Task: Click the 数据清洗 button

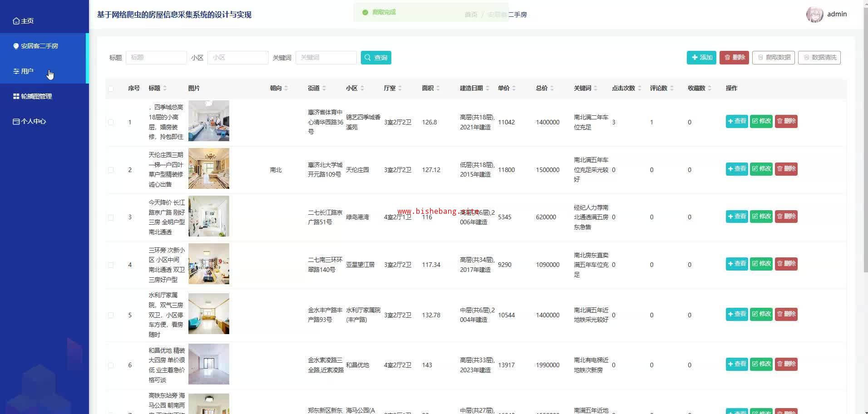Action: 819,58
